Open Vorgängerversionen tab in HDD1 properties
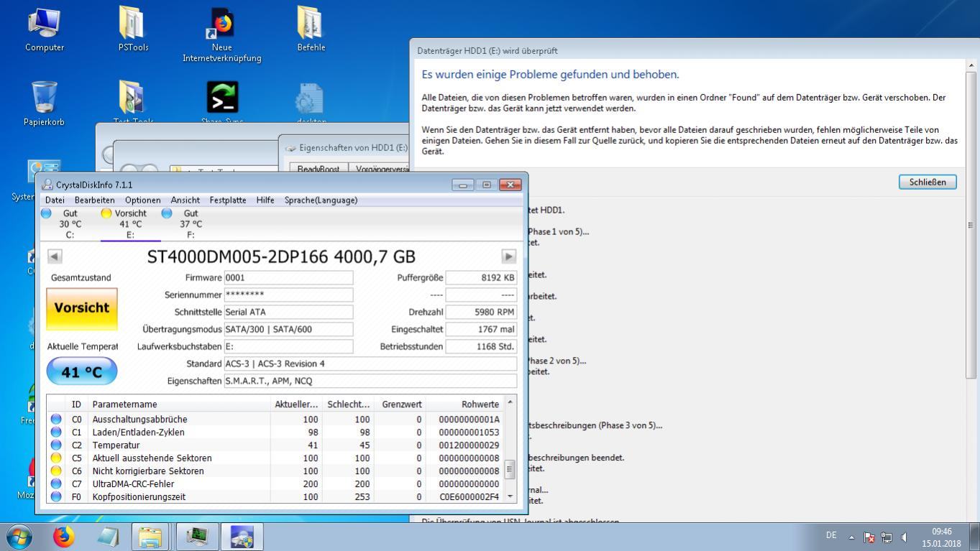 (x=380, y=169)
